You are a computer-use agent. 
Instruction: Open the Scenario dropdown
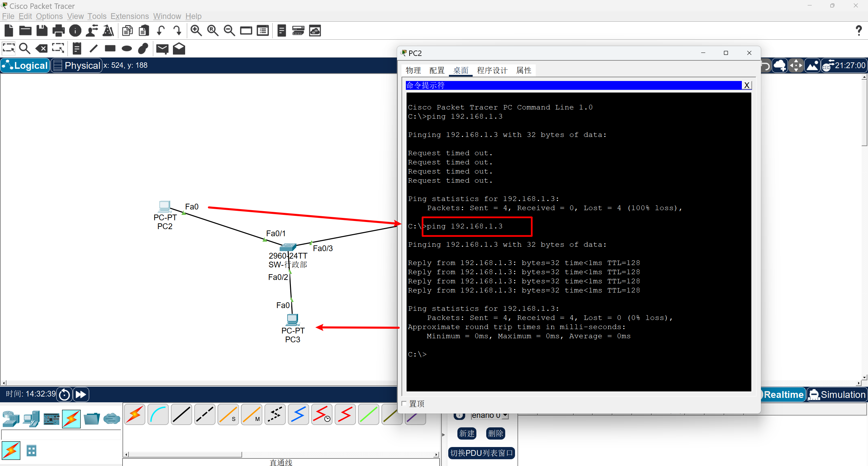(x=505, y=415)
